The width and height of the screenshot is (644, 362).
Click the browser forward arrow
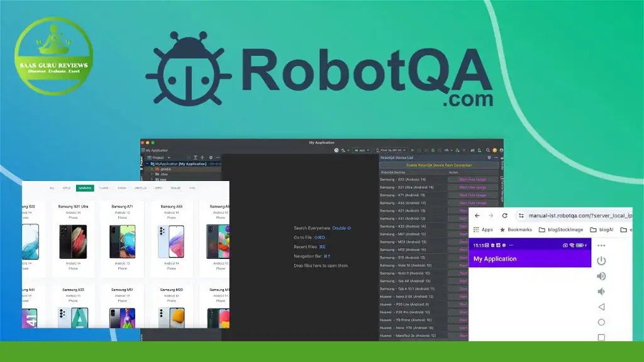(x=491, y=216)
